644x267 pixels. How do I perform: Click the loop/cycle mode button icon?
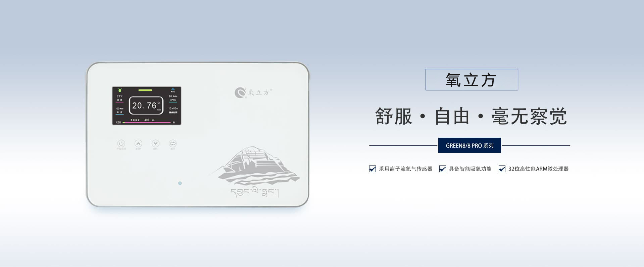[x=172, y=143]
